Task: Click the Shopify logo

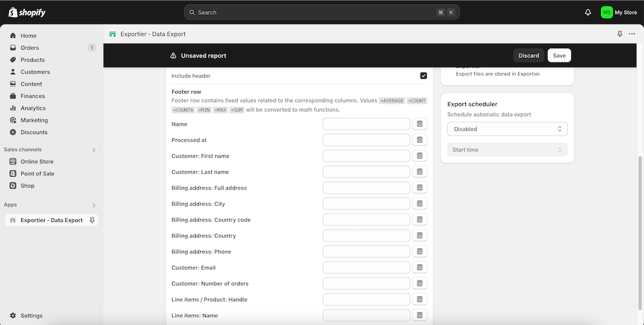Action: (27, 12)
